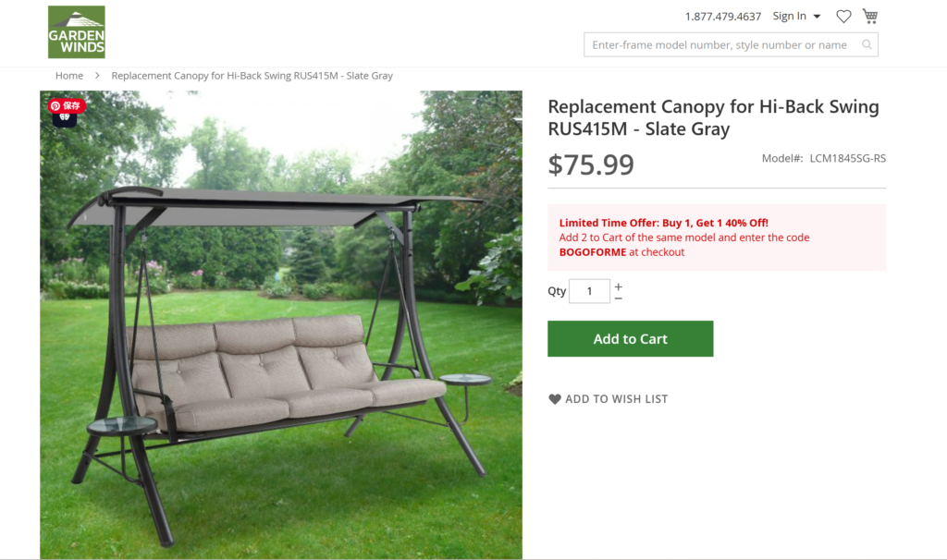
Task: Focus the Qty input field
Action: point(589,291)
